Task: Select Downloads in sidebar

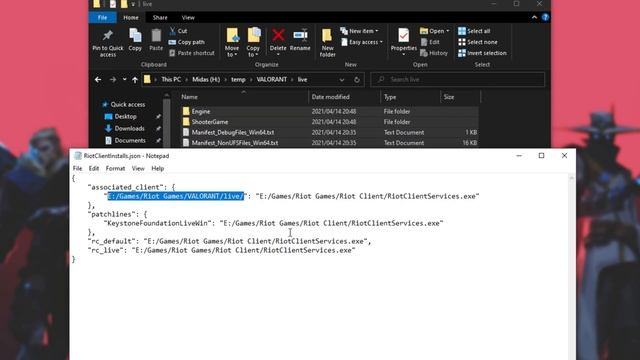Action: (129, 128)
